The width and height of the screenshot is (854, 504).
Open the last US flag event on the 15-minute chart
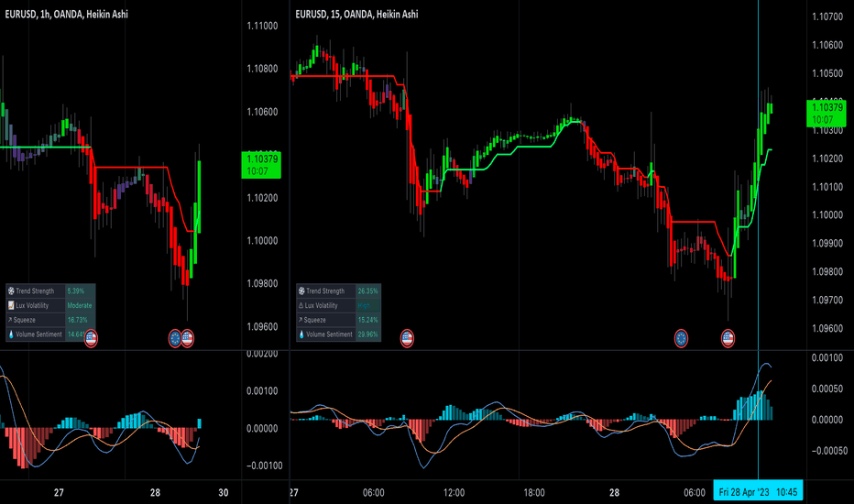pyautogui.click(x=728, y=338)
